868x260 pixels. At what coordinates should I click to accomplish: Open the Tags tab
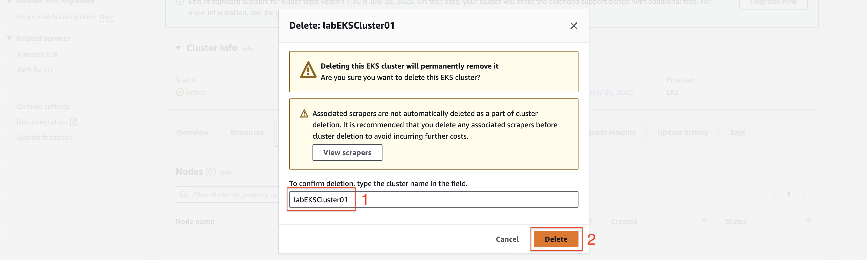(737, 132)
